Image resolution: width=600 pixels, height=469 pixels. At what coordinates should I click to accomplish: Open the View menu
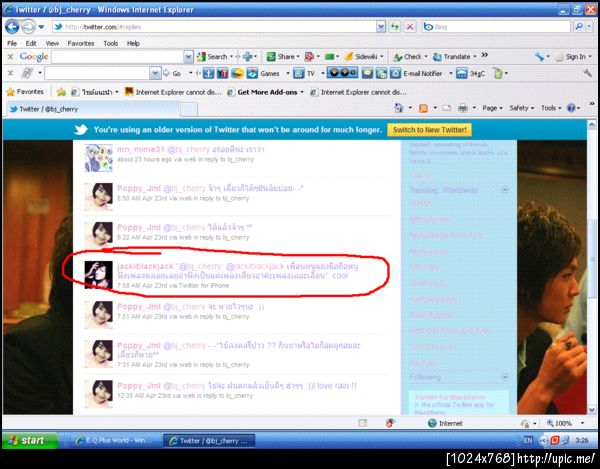click(x=52, y=43)
